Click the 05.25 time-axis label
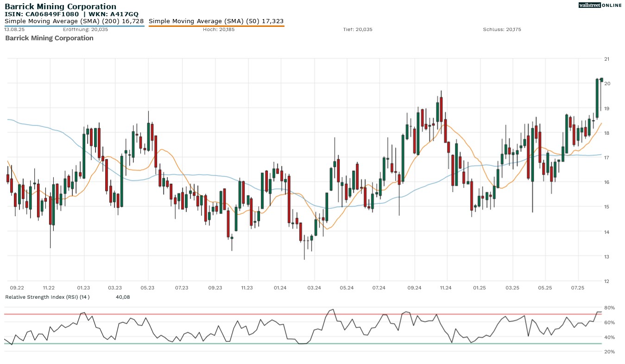This screenshot has height=364, width=625. pos(545,288)
